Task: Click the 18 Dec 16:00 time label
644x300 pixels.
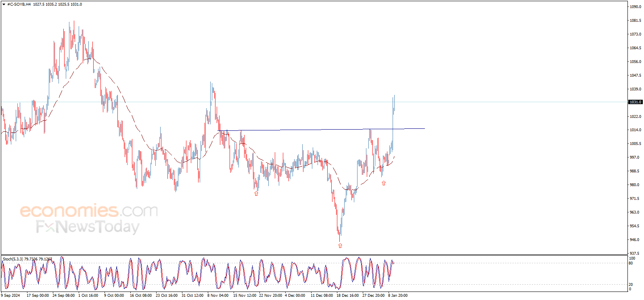Action: 347,296
